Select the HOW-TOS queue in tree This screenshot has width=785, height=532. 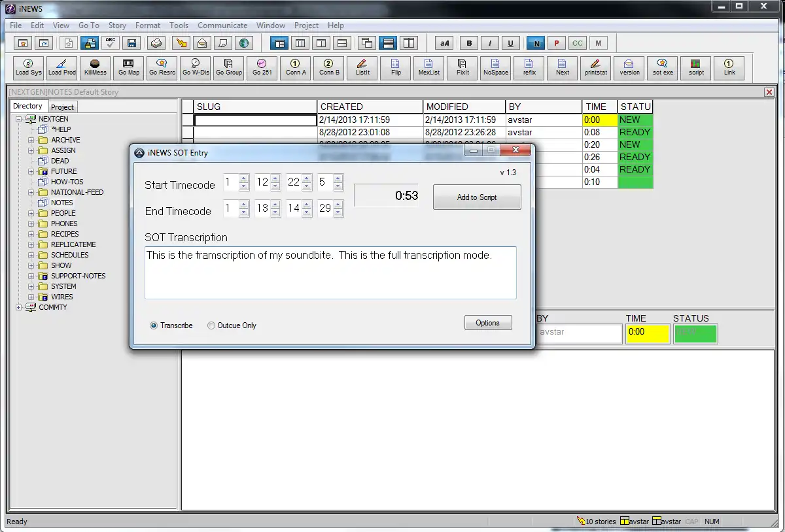67,182
